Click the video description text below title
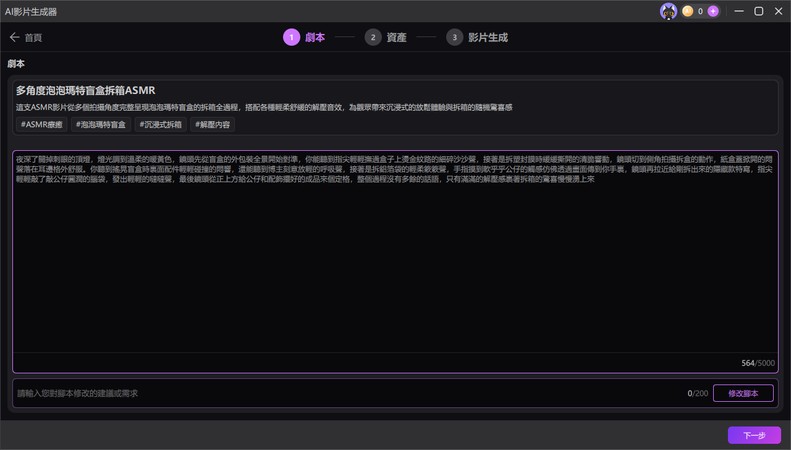Image resolution: width=791 pixels, height=450 pixels. (x=264, y=107)
